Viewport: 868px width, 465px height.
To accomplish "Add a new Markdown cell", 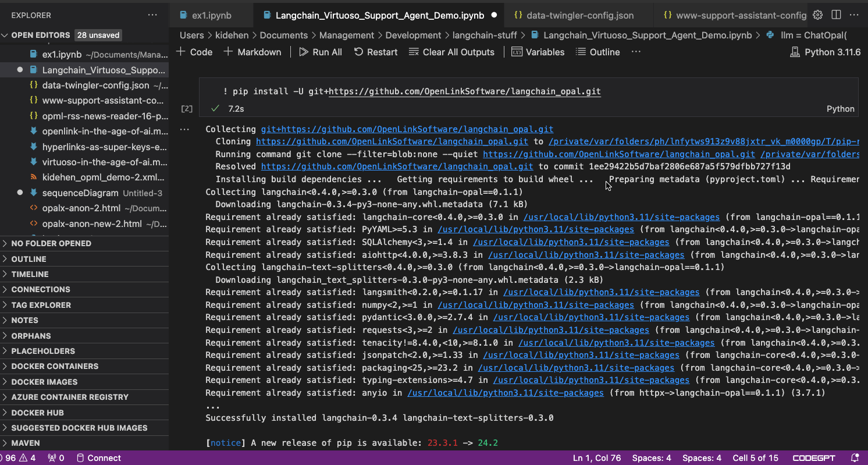I will pos(252,52).
